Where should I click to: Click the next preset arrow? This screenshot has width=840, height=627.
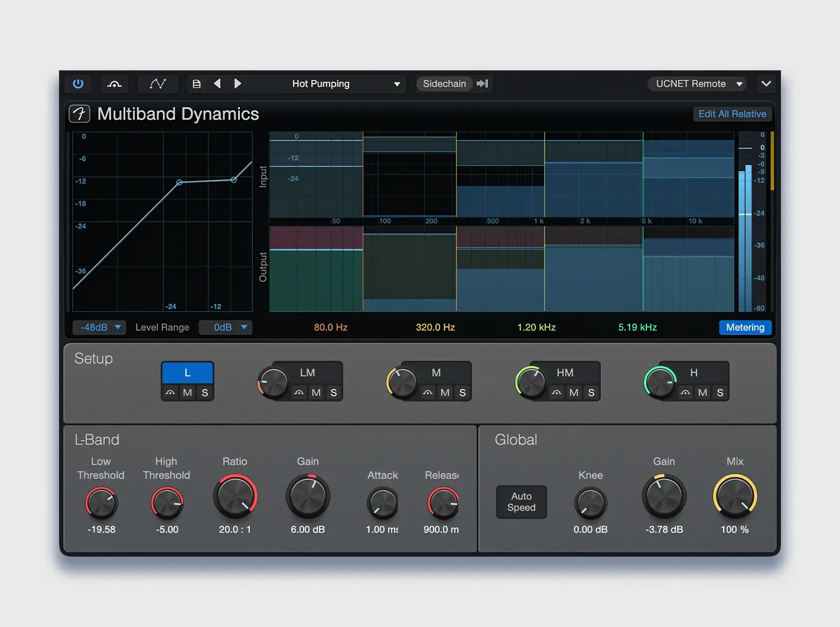[237, 83]
